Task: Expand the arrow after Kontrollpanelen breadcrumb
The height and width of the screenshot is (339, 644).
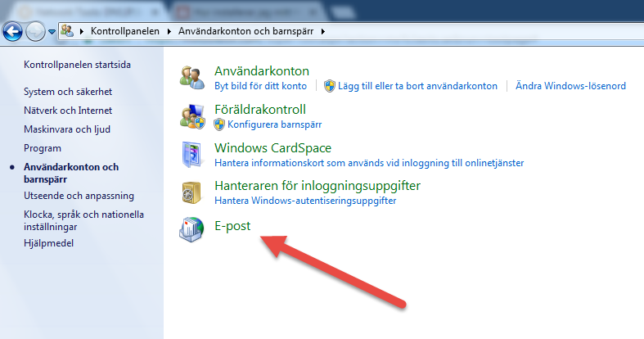Action: click(x=169, y=31)
